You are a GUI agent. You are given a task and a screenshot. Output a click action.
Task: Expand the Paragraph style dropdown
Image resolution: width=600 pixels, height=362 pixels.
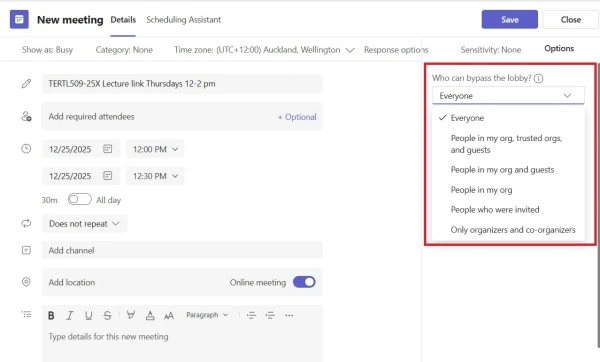(207, 315)
